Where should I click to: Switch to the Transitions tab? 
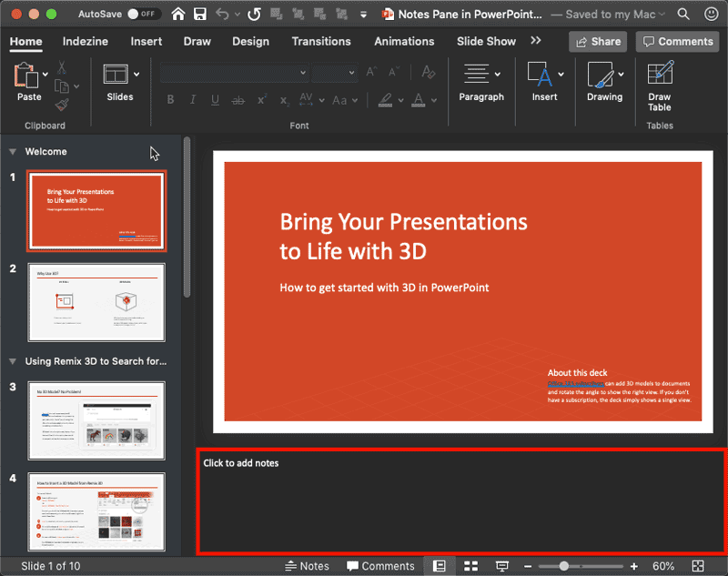coord(321,42)
